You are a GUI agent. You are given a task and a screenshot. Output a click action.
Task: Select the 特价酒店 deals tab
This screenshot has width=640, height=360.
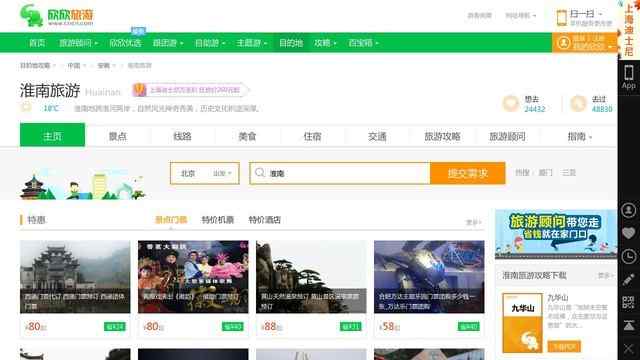tap(264, 220)
